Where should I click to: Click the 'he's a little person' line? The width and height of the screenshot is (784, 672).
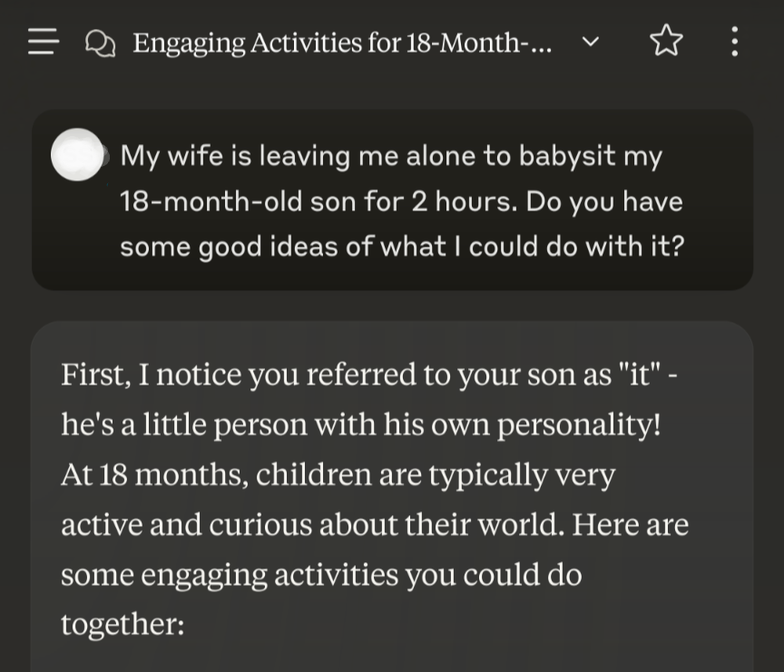pos(360,424)
